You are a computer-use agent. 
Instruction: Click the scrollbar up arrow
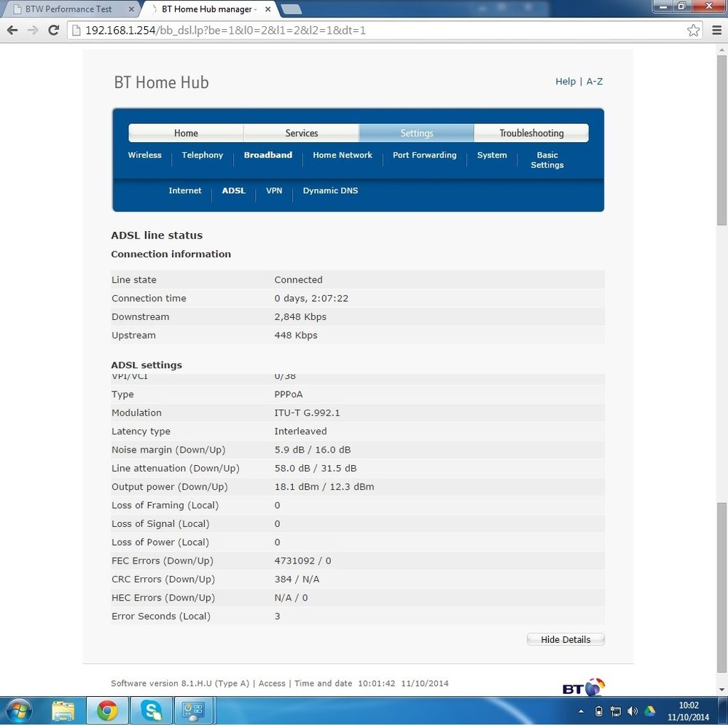[x=722, y=50]
